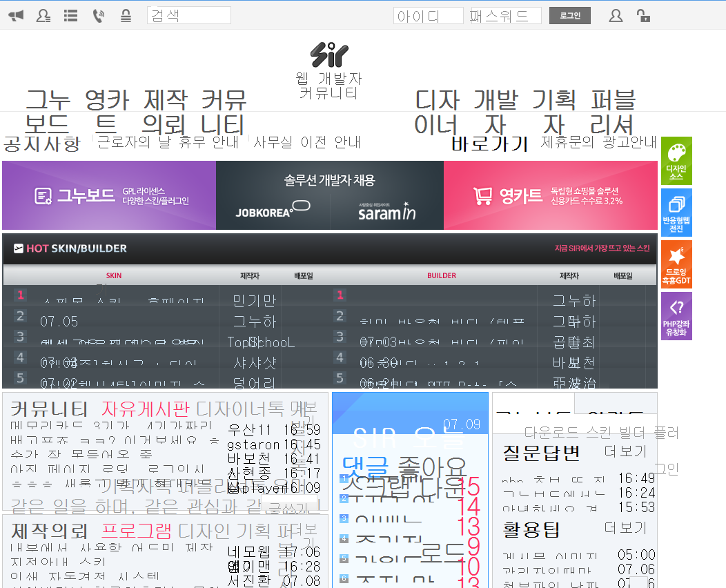This screenshot has width=726, height=588.
Task: Click the 우산11 post author name
Action: 248,430
